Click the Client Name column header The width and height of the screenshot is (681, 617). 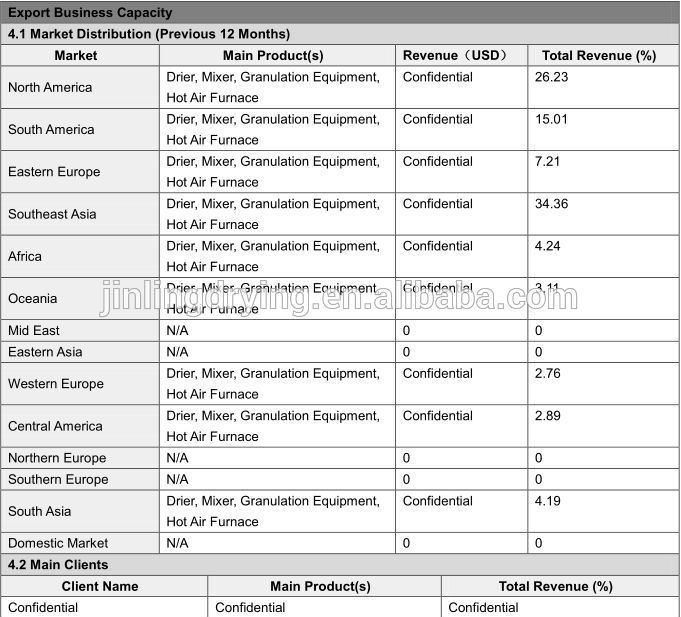(100, 586)
